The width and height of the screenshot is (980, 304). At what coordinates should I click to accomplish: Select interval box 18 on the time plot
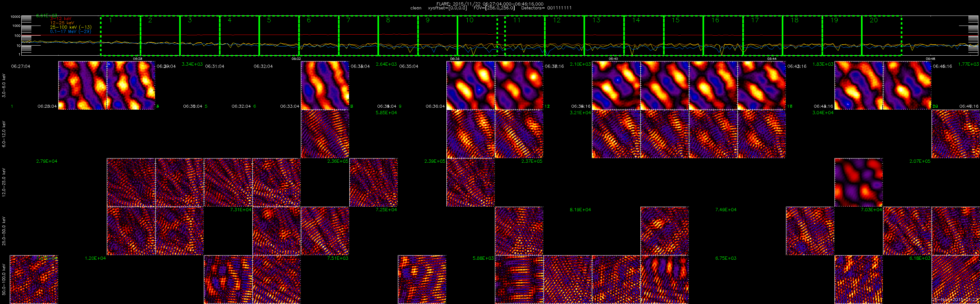(x=802, y=36)
